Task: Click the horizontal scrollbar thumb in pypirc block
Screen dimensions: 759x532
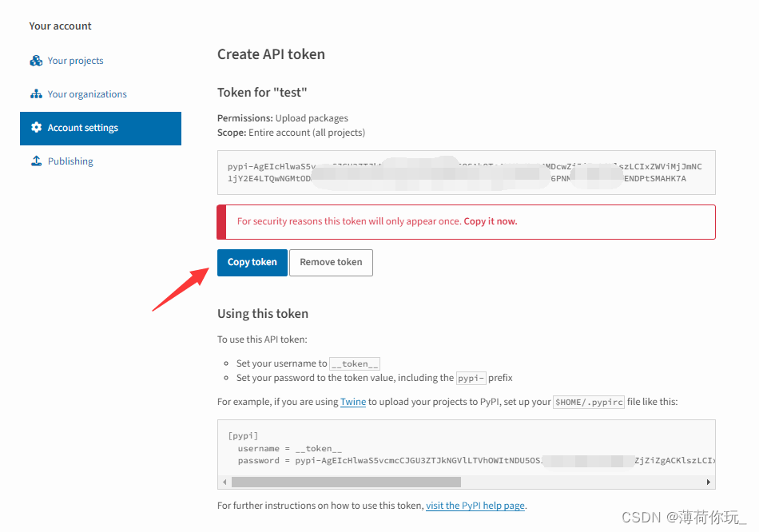Action: point(345,482)
